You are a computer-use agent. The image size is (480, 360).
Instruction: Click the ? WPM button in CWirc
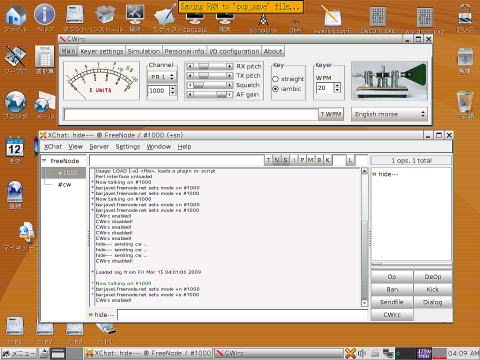(331, 114)
